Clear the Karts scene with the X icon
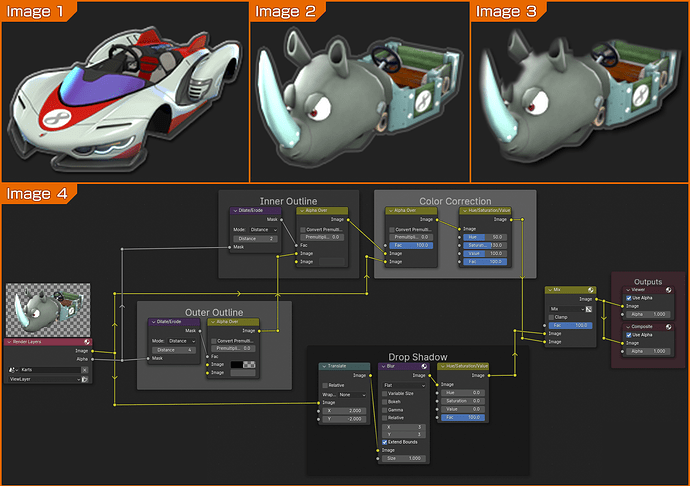 tap(84, 370)
